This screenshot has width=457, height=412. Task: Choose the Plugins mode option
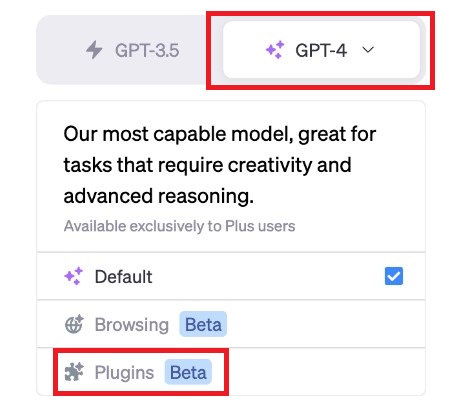pyautogui.click(x=231, y=372)
